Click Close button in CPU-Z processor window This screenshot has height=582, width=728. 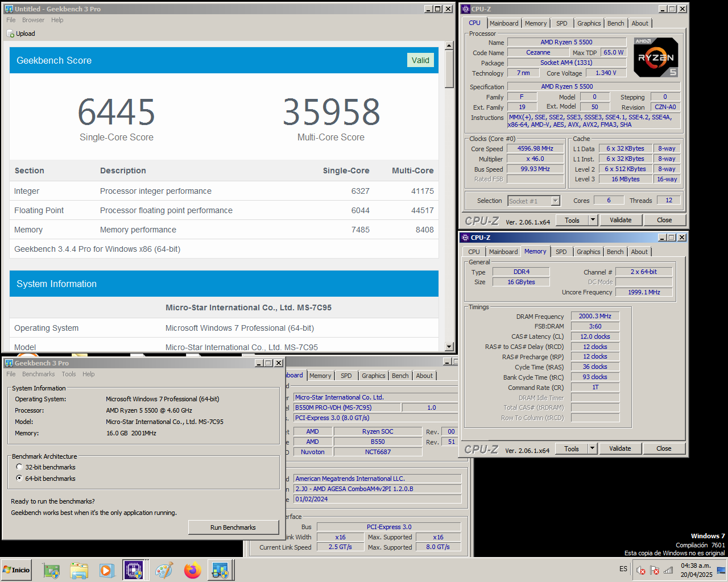pos(664,220)
